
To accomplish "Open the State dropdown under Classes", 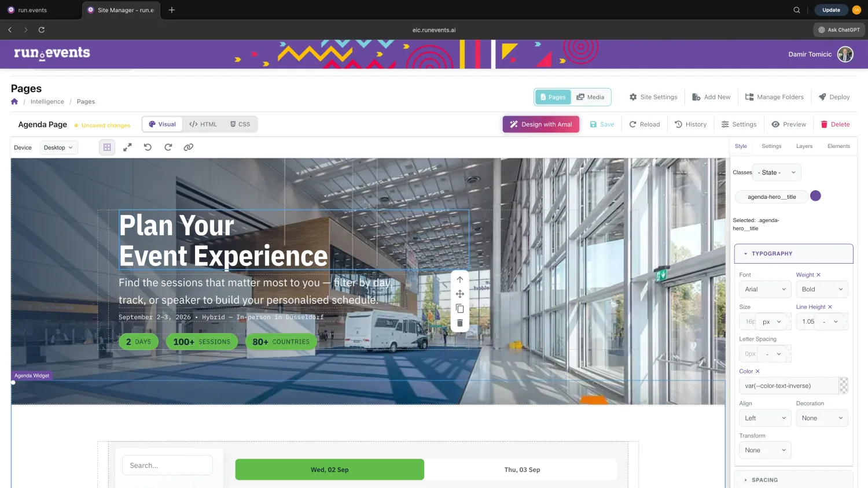I will pyautogui.click(x=777, y=172).
